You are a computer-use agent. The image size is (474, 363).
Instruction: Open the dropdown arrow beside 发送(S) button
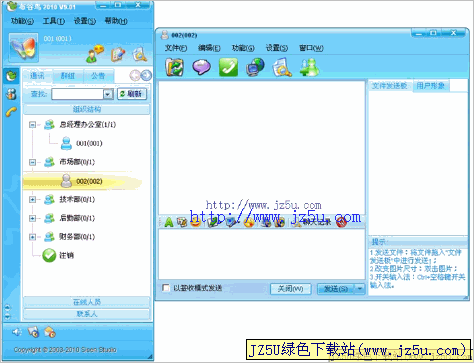point(360,289)
